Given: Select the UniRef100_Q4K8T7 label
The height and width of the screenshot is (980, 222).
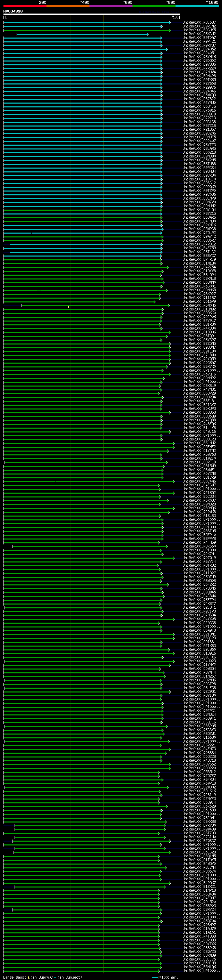Looking at the screenshot, I should coord(199,604).
